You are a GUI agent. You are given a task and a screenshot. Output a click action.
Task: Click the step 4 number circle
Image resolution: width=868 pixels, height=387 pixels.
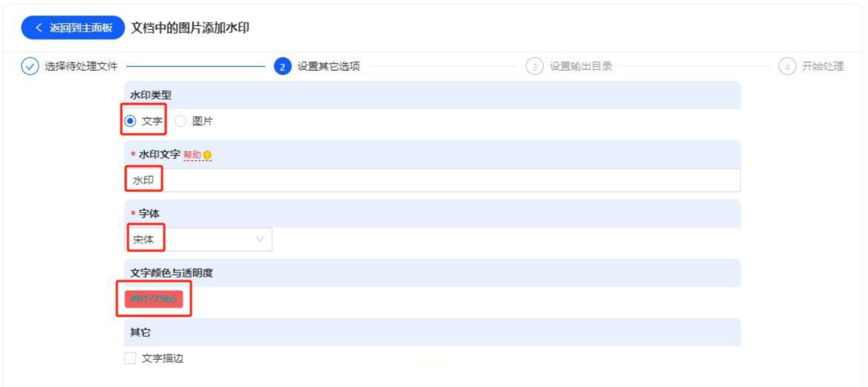(x=787, y=66)
